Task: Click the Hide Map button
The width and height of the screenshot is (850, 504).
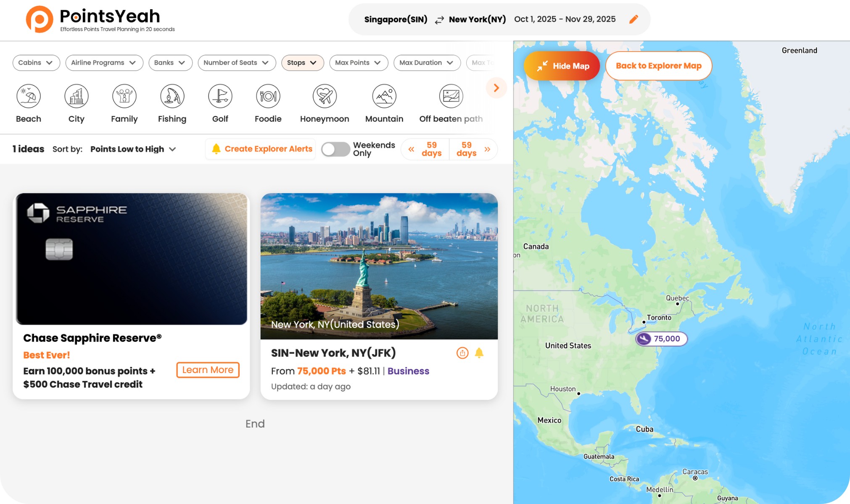Action: tap(562, 66)
